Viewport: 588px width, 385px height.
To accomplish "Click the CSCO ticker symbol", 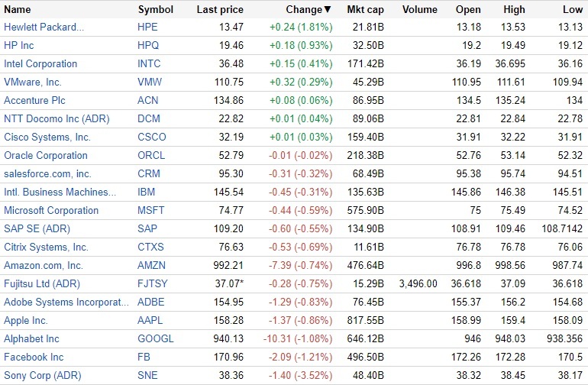I will 152,137.
